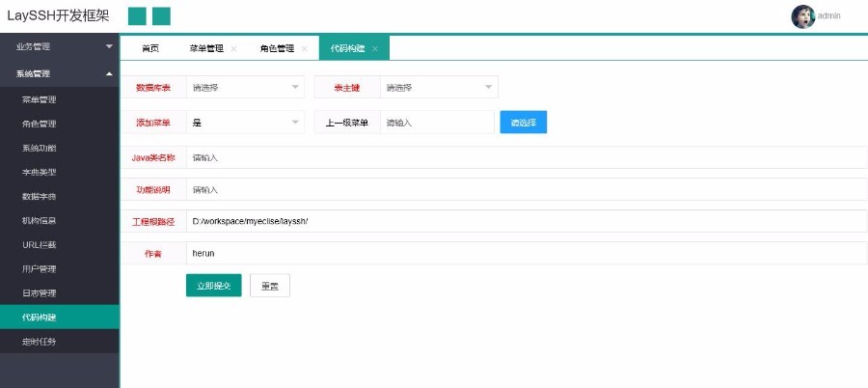Image resolution: width=868 pixels, height=388 pixels.
Task: Open URL拦截 in the sidebar
Action: tap(59, 245)
